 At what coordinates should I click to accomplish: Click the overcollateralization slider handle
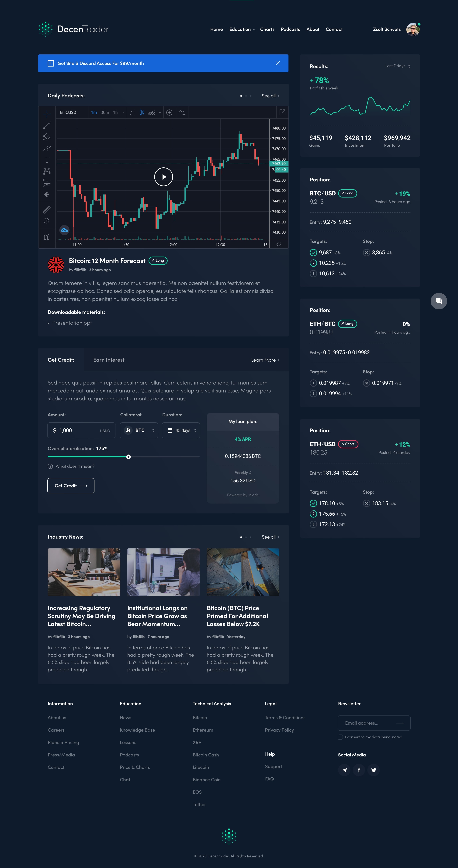pos(128,457)
